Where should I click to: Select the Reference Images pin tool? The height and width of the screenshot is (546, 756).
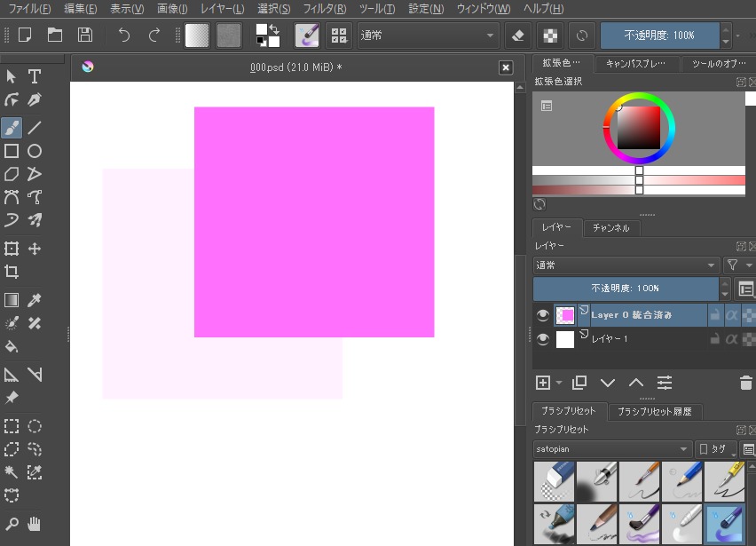12,398
